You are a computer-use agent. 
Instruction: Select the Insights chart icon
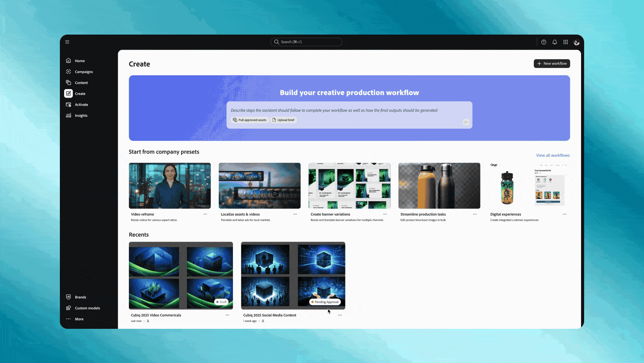click(69, 116)
